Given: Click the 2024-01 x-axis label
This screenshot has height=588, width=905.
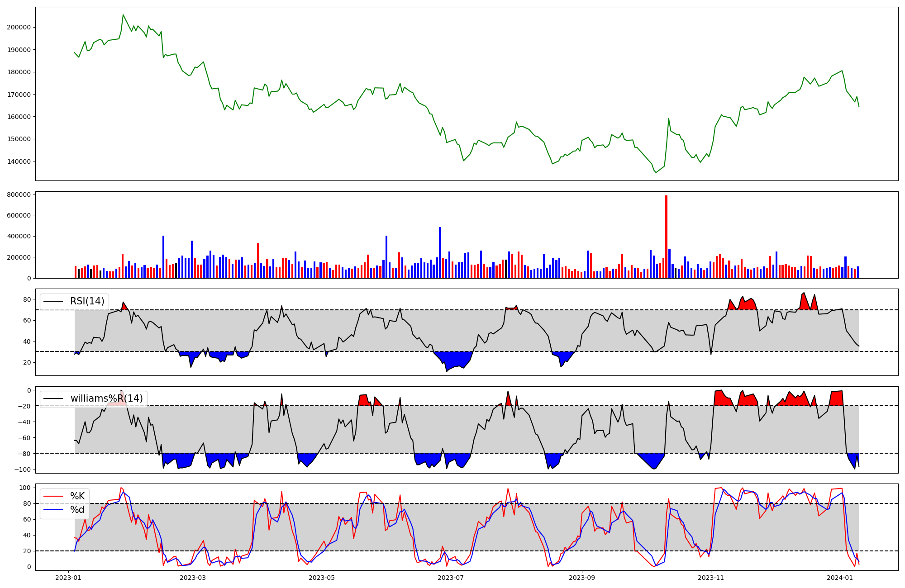Looking at the screenshot, I should (x=840, y=578).
